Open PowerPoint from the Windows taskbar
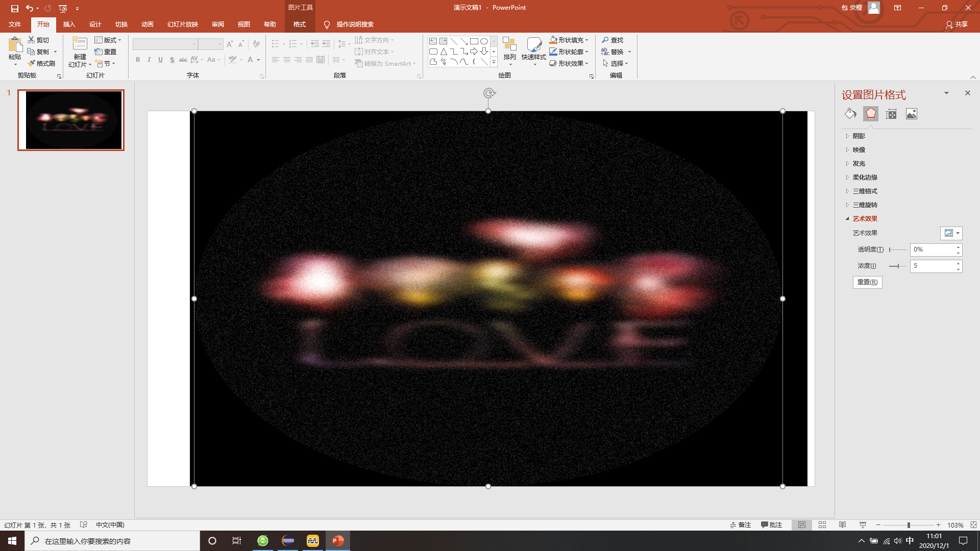This screenshot has width=980, height=551. tap(337, 541)
